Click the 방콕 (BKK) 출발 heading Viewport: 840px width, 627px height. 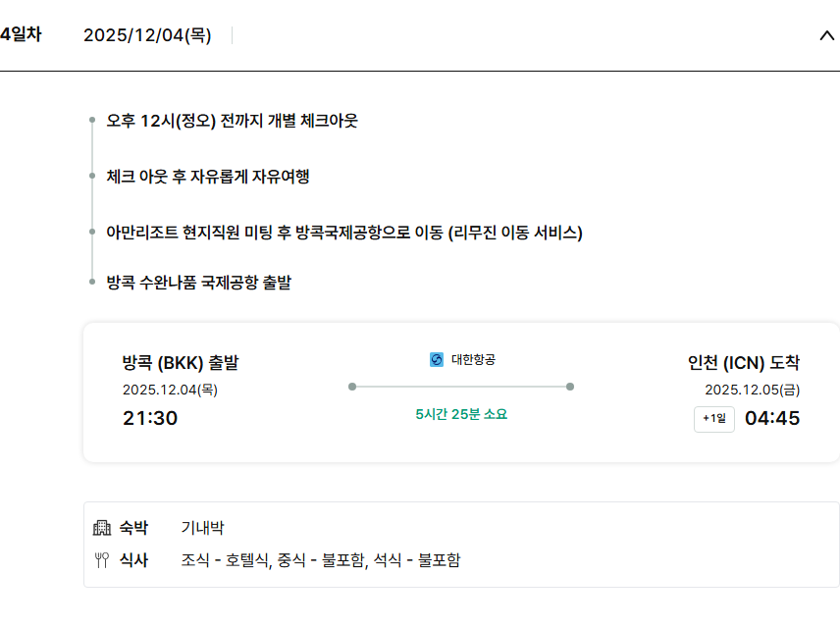point(181,363)
